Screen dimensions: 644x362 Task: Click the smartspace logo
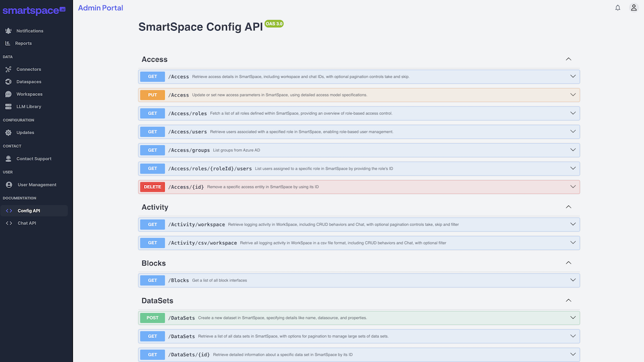click(34, 10)
